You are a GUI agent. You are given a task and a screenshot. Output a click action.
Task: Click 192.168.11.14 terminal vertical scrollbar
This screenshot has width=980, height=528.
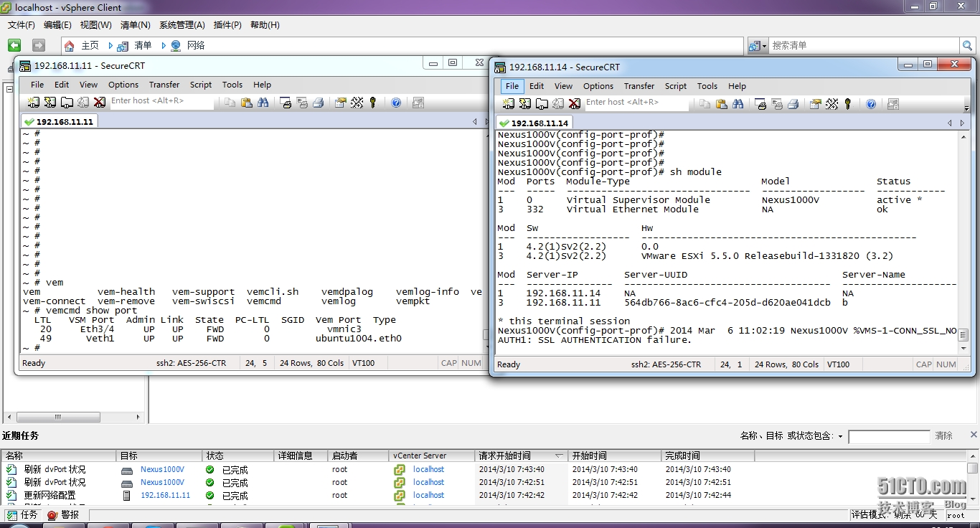pyautogui.click(x=963, y=241)
